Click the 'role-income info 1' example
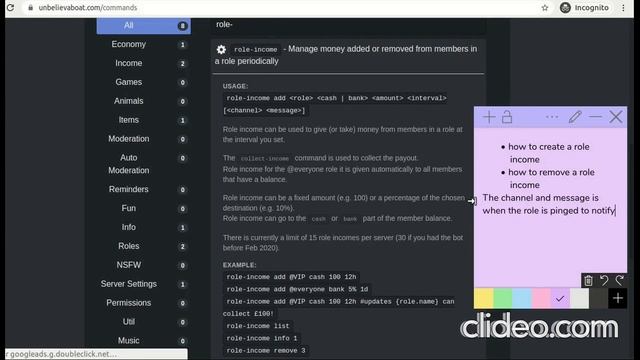This screenshot has width=640, height=360. tap(262, 338)
